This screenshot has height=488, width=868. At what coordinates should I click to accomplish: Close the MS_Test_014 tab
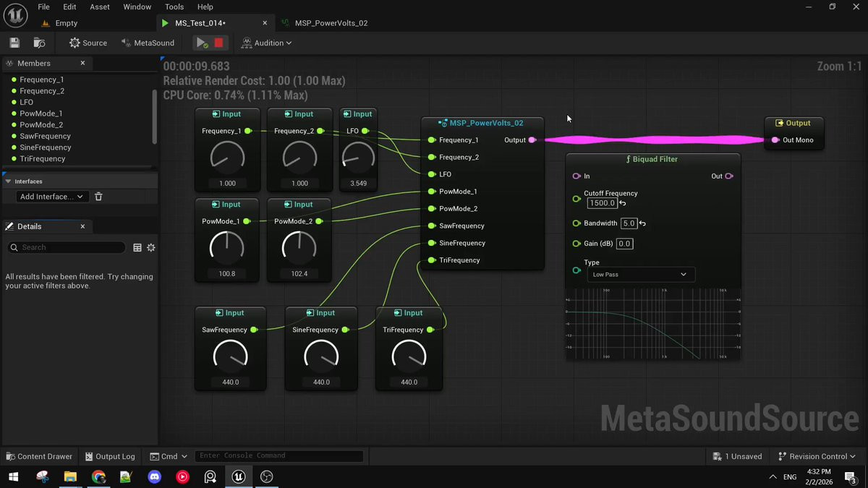click(x=265, y=23)
